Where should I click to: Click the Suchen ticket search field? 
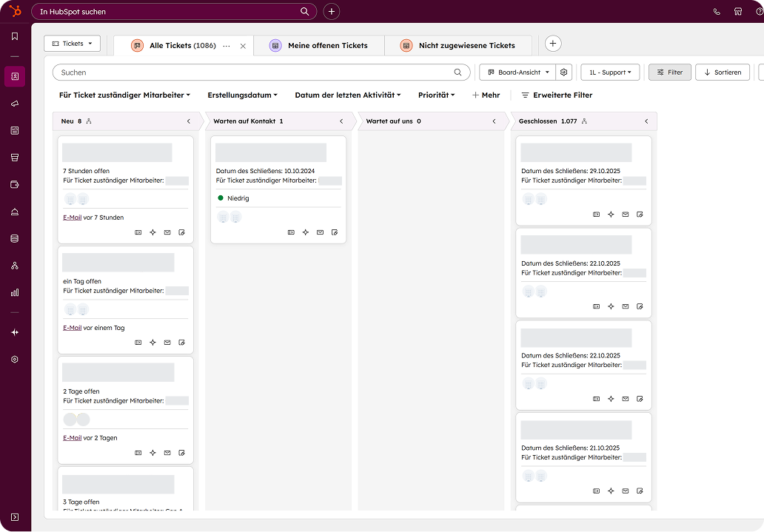point(252,73)
